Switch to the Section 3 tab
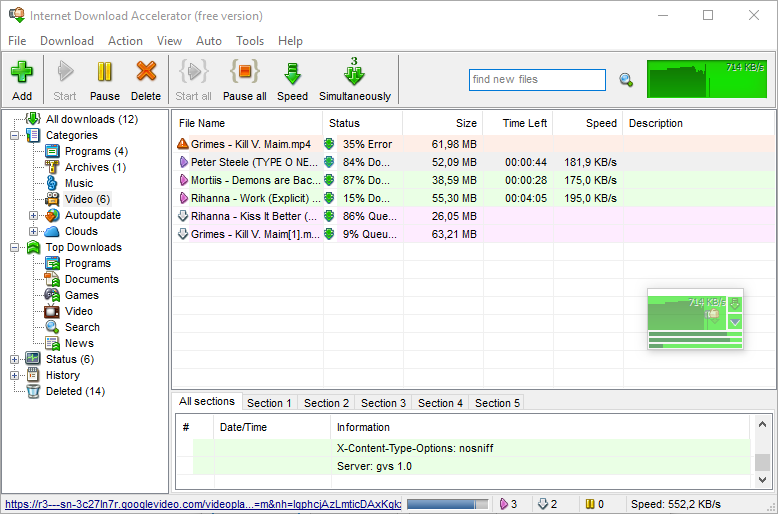 [383, 403]
